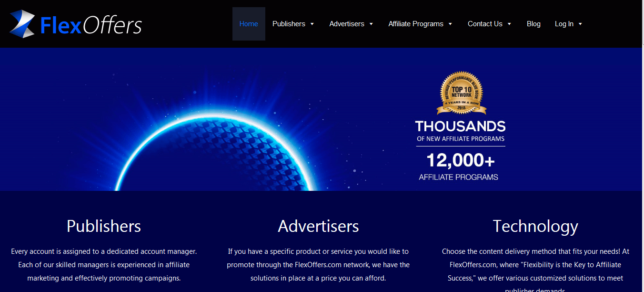This screenshot has height=292, width=644.
Task: Expand the Advertisers dropdown arrow
Action: (371, 24)
